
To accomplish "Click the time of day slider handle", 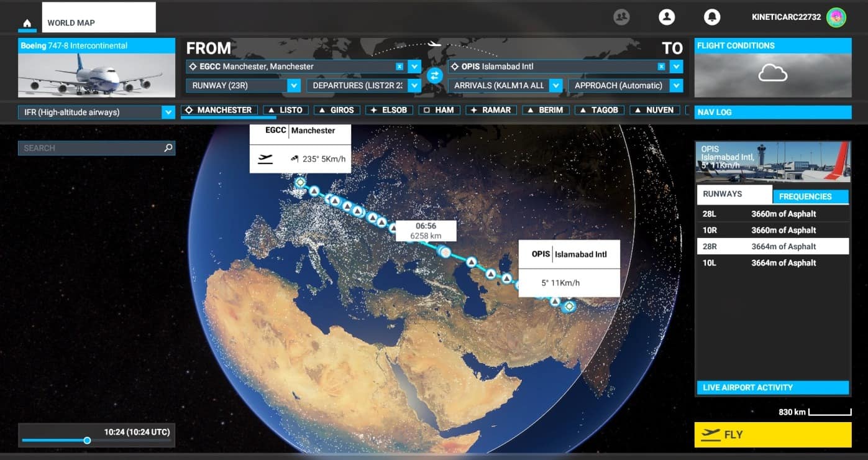I will (87, 440).
